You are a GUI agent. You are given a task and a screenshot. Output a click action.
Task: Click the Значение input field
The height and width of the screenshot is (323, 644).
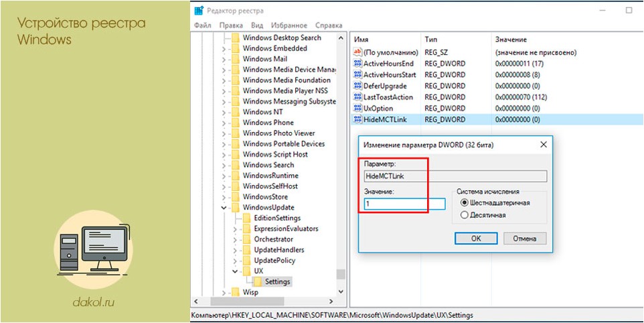coord(404,204)
